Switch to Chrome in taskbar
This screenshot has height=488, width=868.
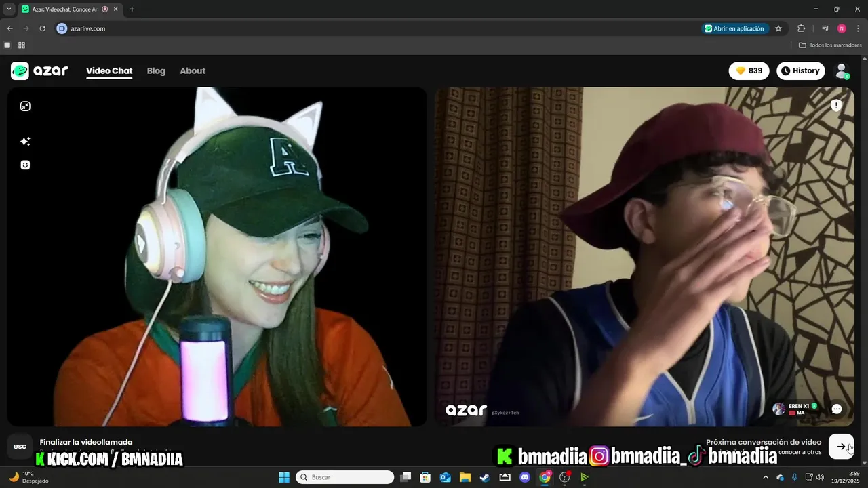545,477
